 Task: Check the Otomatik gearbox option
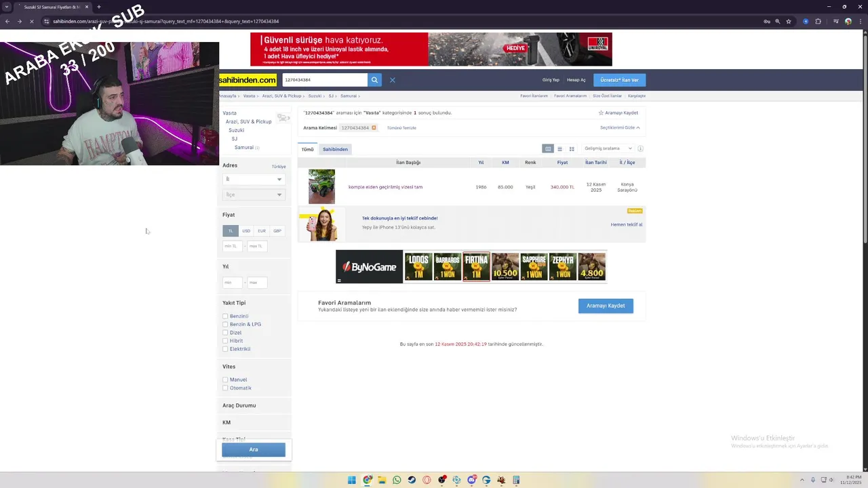[x=225, y=388]
